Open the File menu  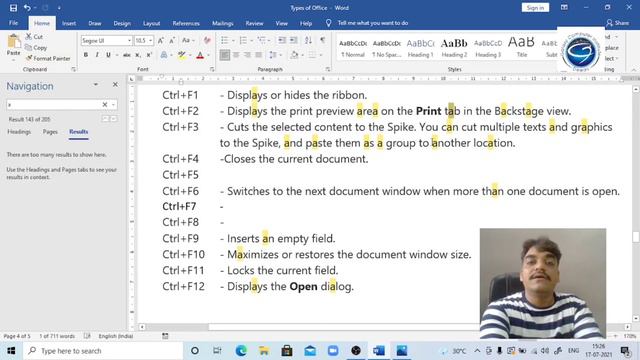pyautogui.click(x=13, y=23)
